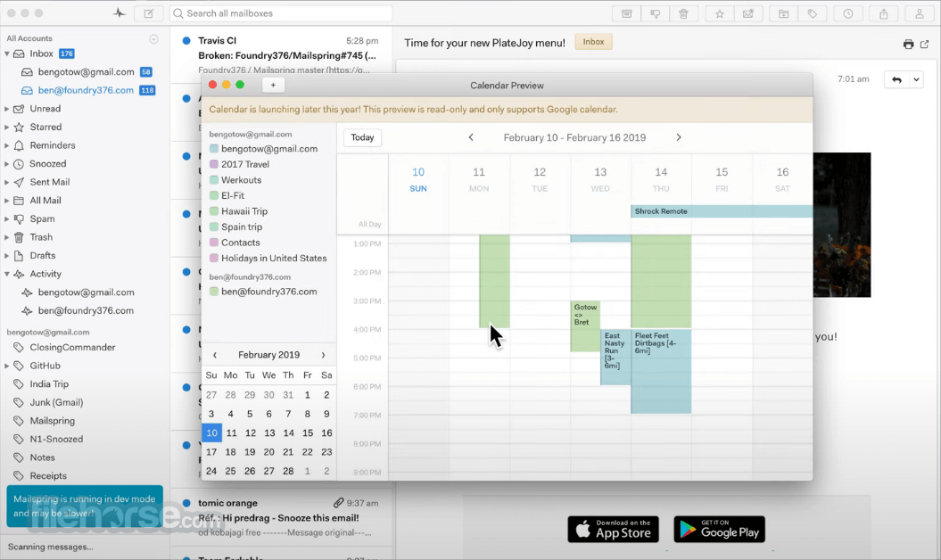Pop out message in new window icon
The height and width of the screenshot is (560, 941).
925,44
